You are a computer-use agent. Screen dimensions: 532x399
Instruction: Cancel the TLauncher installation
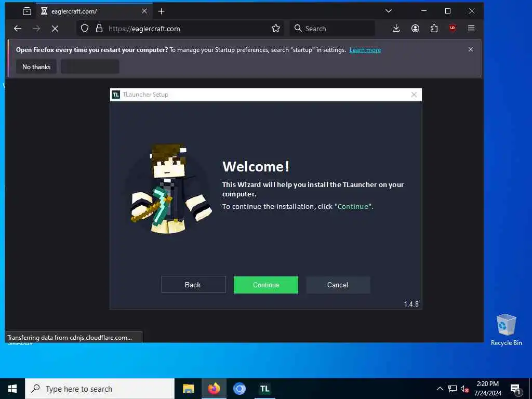click(338, 285)
